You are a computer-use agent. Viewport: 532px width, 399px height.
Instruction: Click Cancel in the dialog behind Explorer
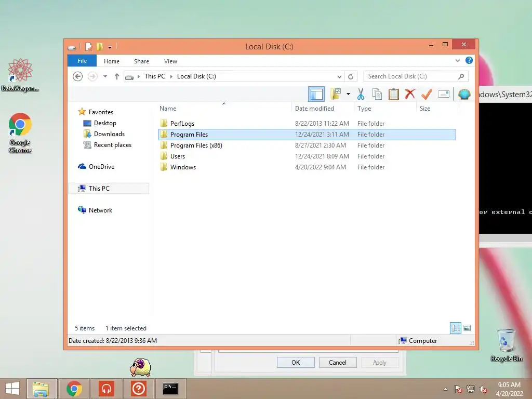[338, 362]
